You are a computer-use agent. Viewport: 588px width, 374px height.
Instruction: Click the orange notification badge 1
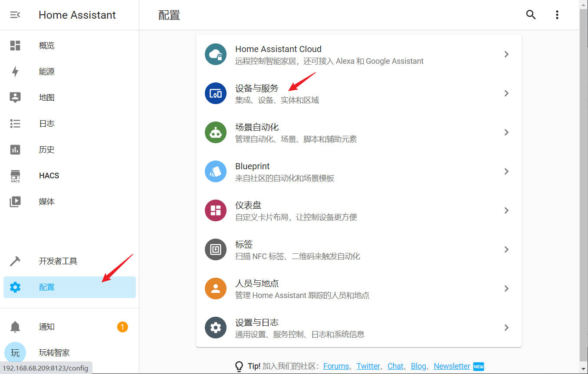[x=122, y=327]
